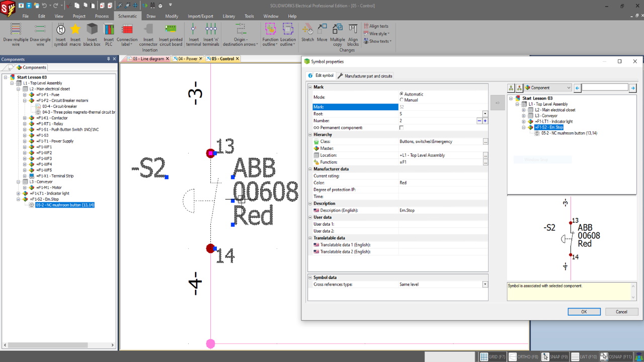
Task: Toggle ORTHO (F8) in status bar
Action: 522,356
